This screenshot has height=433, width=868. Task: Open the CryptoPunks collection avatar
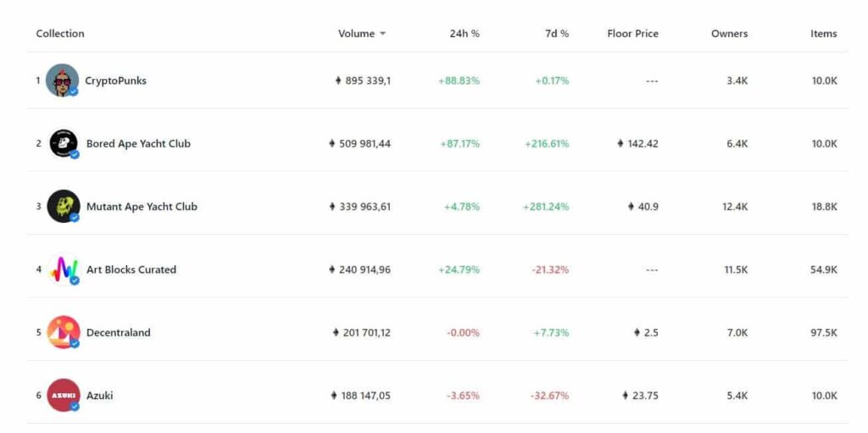(x=62, y=80)
